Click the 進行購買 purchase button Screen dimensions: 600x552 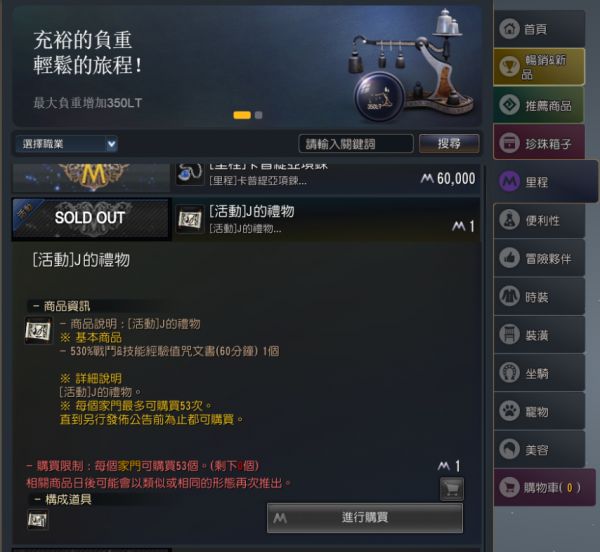pos(365,518)
